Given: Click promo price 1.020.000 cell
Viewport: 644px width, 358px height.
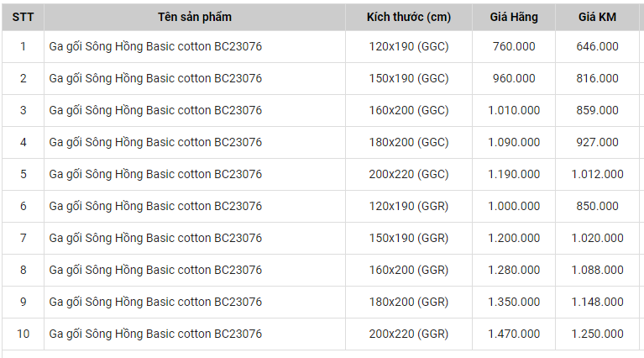Looking at the screenshot, I should tap(597, 239).
